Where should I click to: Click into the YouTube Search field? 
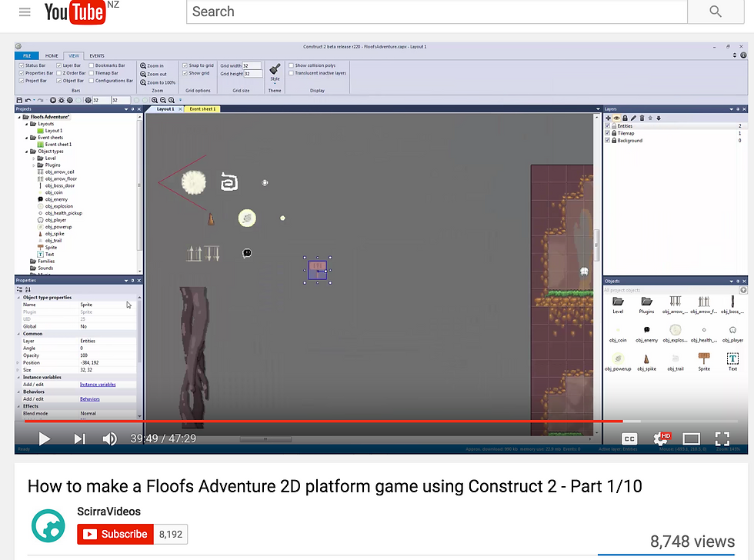point(437,12)
